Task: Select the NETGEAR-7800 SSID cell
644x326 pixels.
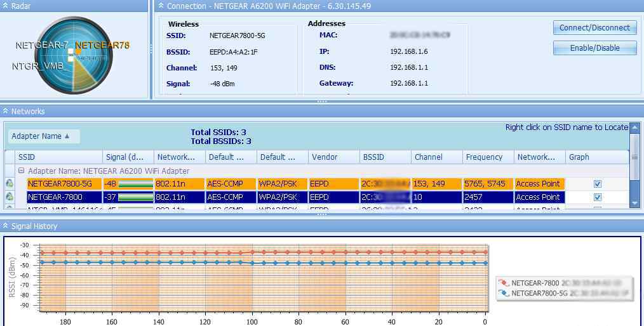Action: 65,197
